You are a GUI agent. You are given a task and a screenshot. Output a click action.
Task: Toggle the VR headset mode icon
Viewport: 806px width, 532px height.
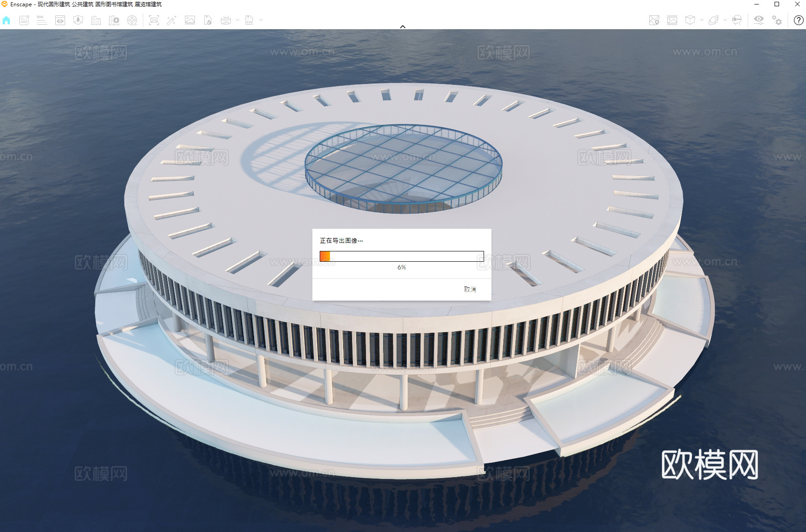click(737, 20)
